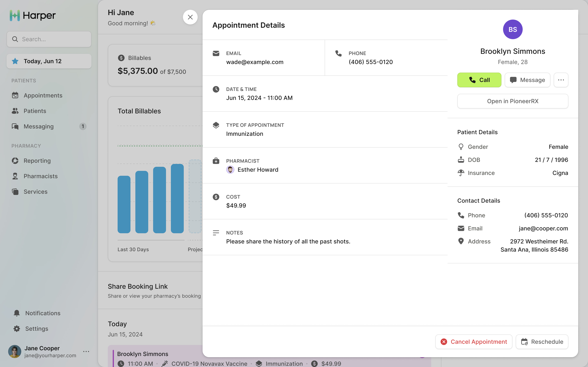Open patient in PioneerRX
This screenshot has height=367, width=588.
tap(512, 101)
